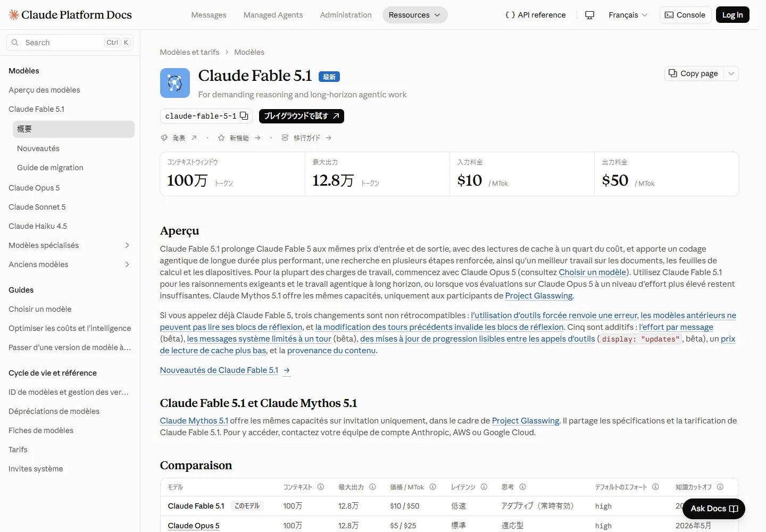Open the Ressources dropdown
Viewport: 766px width, 532px height.
(415, 15)
